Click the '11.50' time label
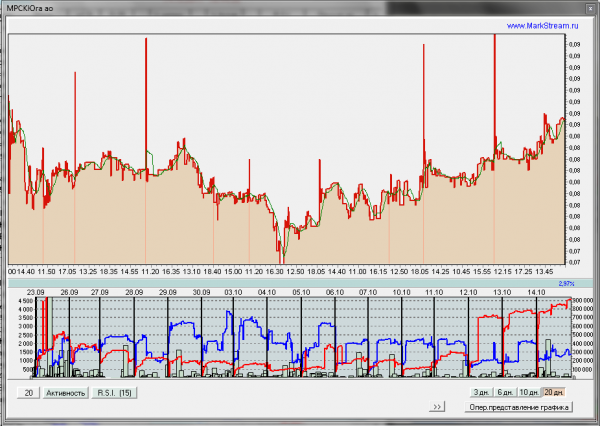 point(47,272)
